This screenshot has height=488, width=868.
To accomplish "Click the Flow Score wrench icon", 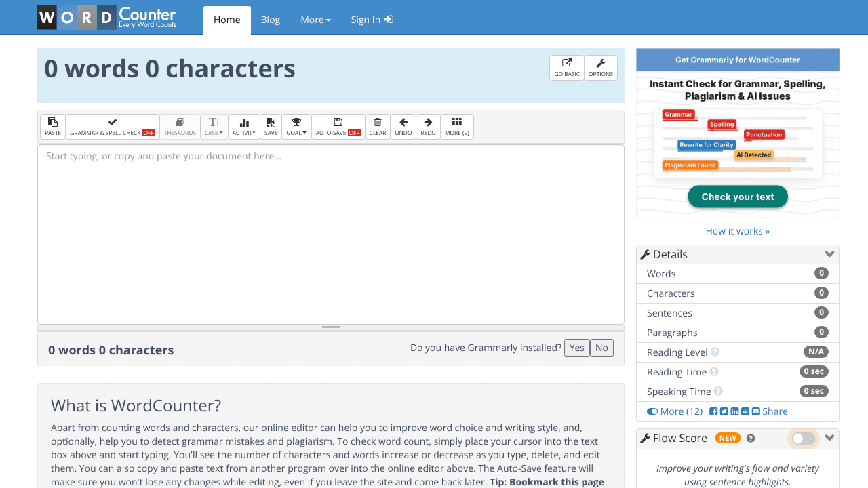I will point(646,439).
